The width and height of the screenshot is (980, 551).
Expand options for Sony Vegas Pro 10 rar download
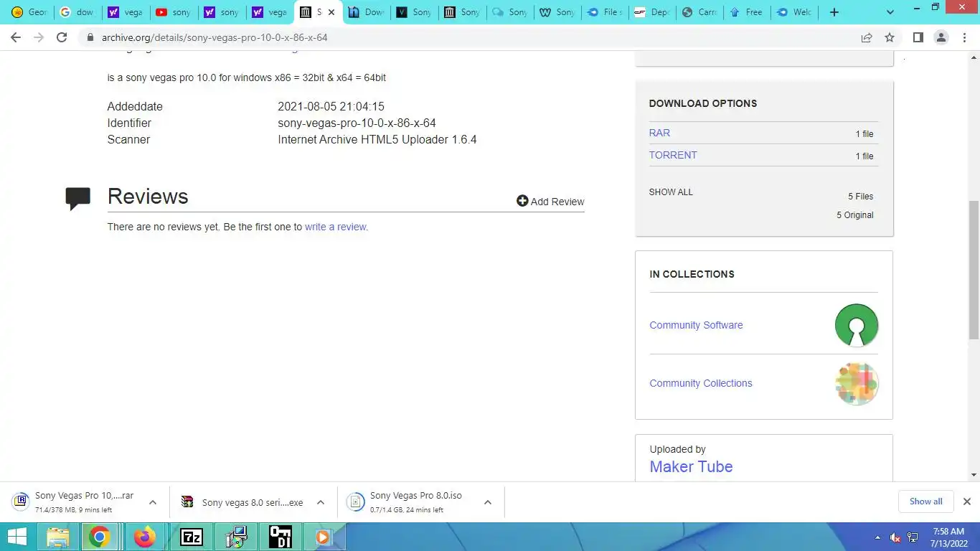(152, 502)
